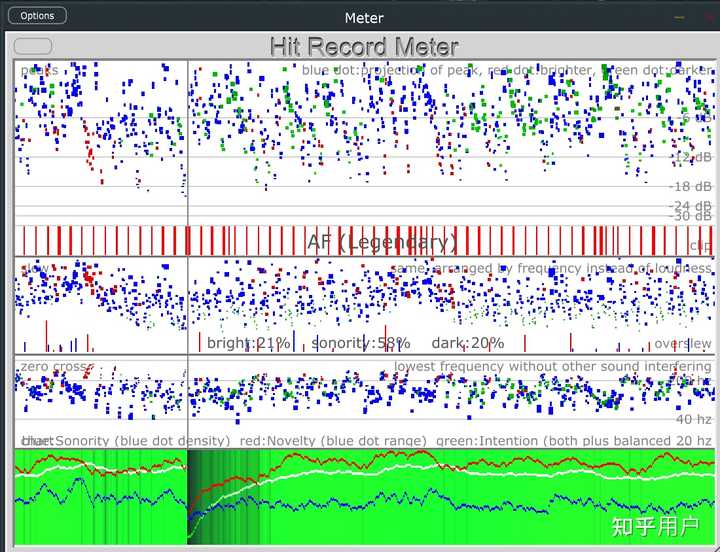Click the -24 dB scale label
Viewport: 720px width, 552px height.
click(689, 206)
